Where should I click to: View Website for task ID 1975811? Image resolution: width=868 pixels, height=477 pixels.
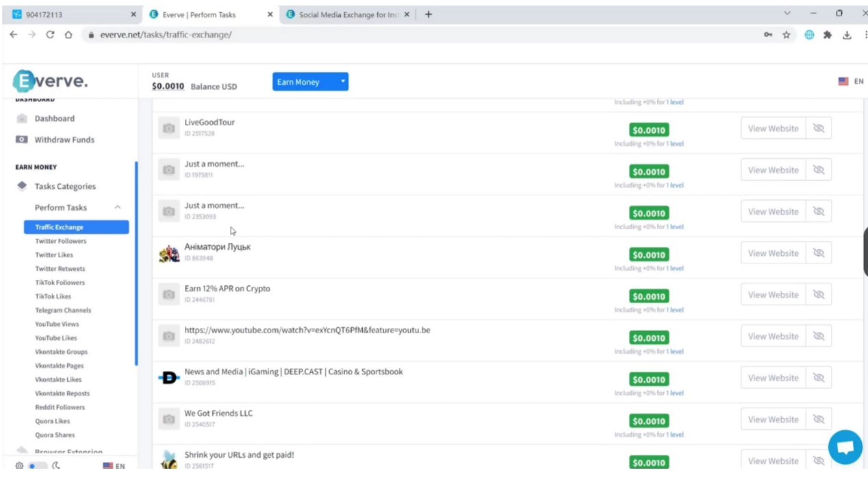point(773,170)
